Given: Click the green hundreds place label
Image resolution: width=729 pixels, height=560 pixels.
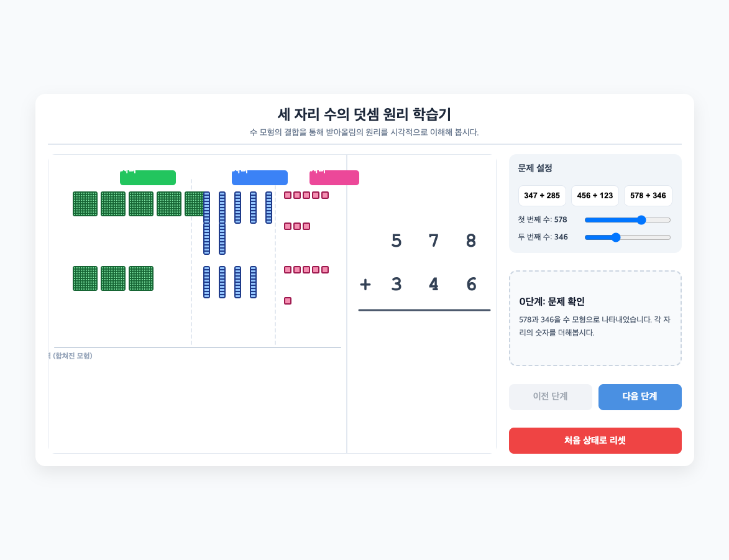Looking at the screenshot, I should [x=148, y=178].
